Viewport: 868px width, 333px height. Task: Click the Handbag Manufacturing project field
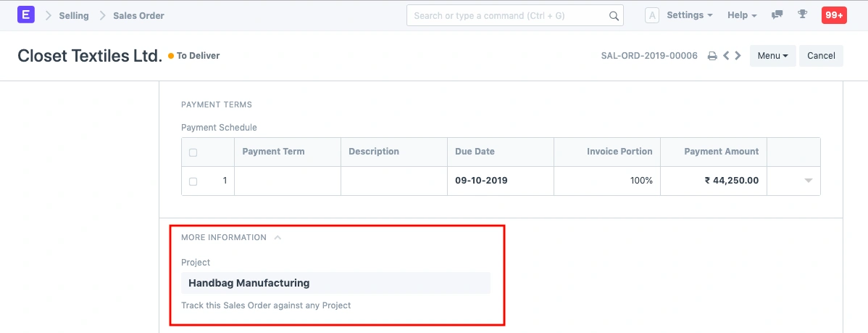[335, 283]
